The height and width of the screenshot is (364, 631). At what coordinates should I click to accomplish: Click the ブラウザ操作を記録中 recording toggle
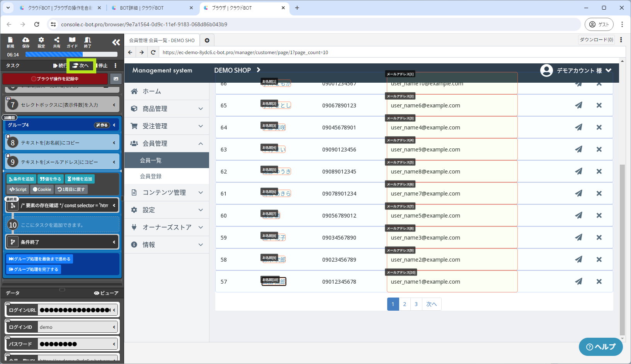point(55,79)
